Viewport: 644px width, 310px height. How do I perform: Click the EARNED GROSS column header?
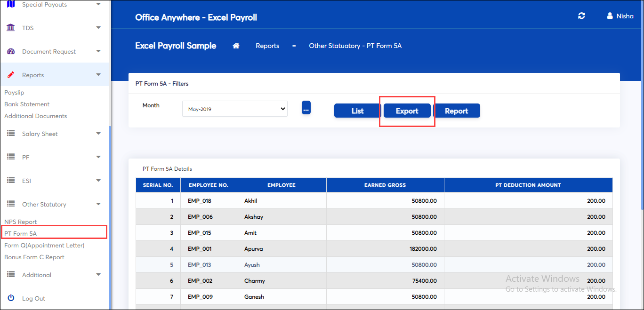(385, 185)
